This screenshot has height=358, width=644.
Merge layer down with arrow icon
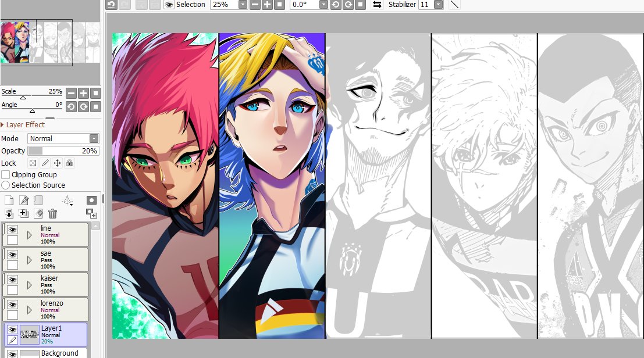click(9, 214)
